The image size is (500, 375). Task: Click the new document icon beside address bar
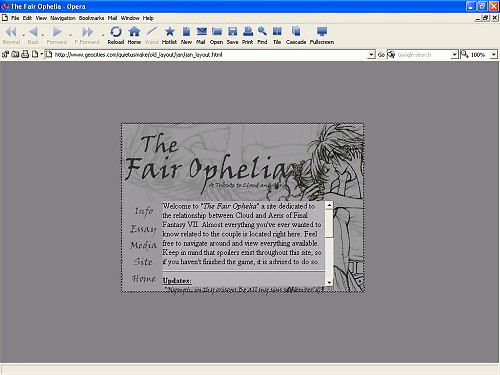[x=35, y=54]
